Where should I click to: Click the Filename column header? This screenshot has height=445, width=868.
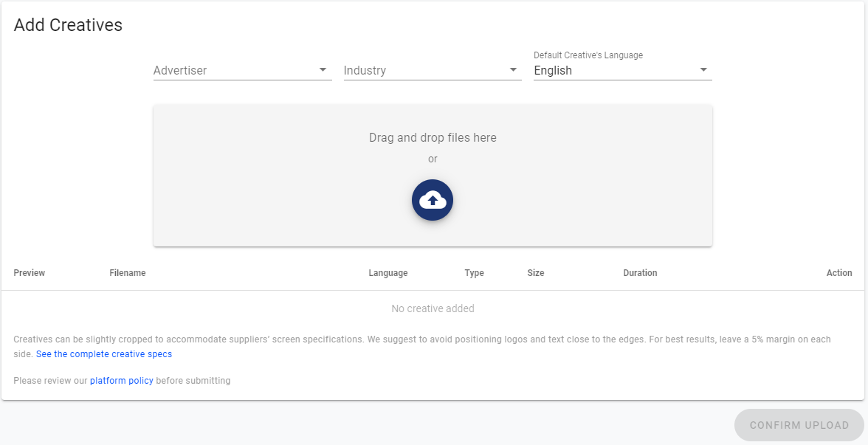127,273
